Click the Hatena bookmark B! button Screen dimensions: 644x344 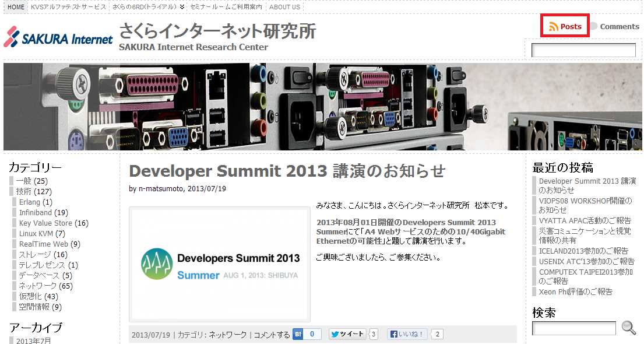(307, 334)
